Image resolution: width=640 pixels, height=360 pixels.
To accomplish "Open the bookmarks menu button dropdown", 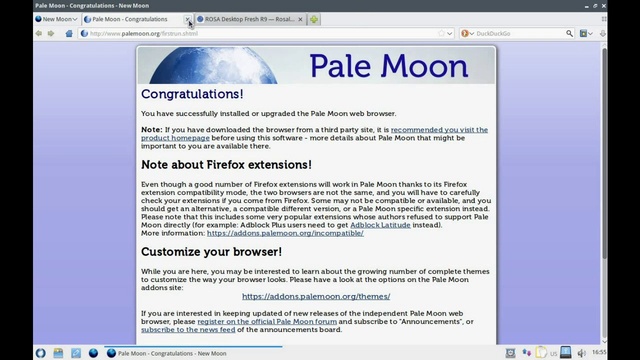I will click(586, 33).
